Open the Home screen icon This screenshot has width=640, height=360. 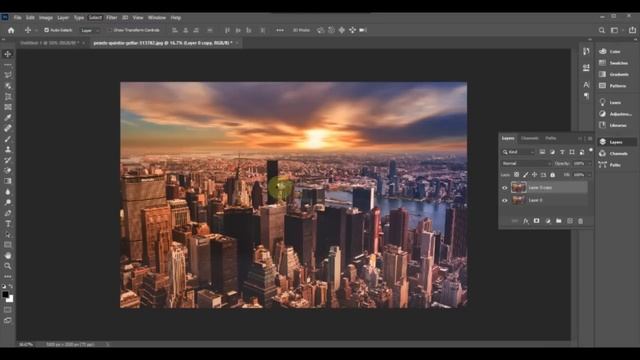11,30
